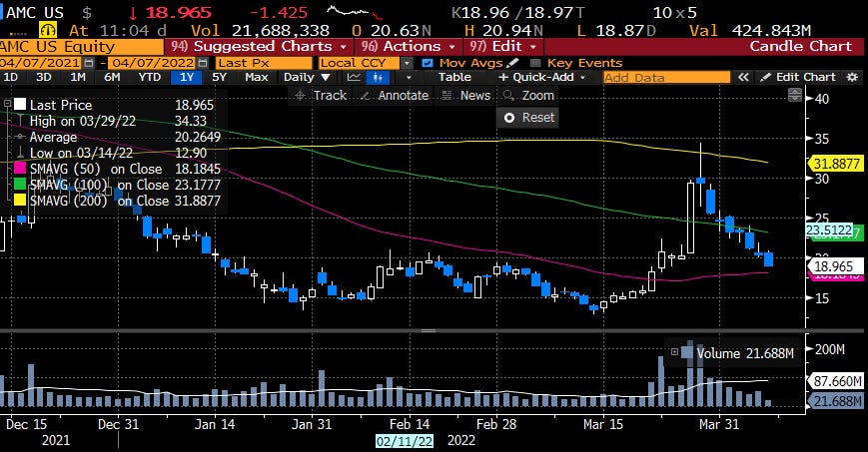Click the intraday sparkline in the header
Screen dimensions: 868x452
tap(355, 12)
